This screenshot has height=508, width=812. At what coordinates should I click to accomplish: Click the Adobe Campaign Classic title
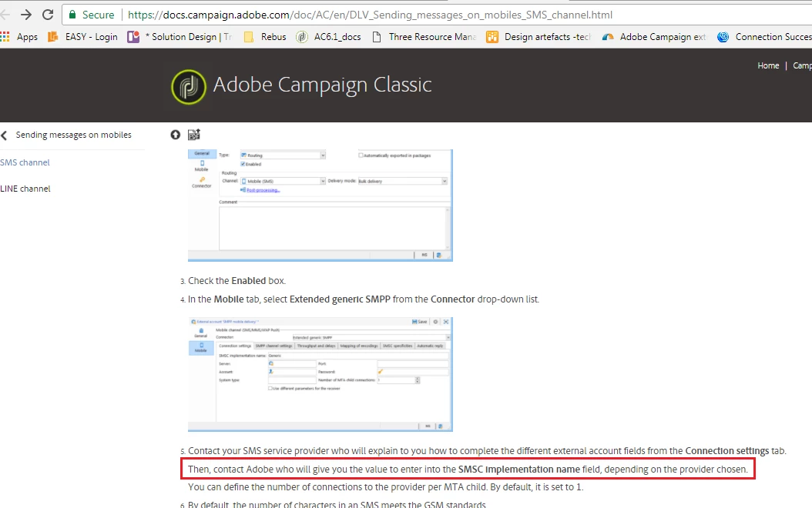322,85
